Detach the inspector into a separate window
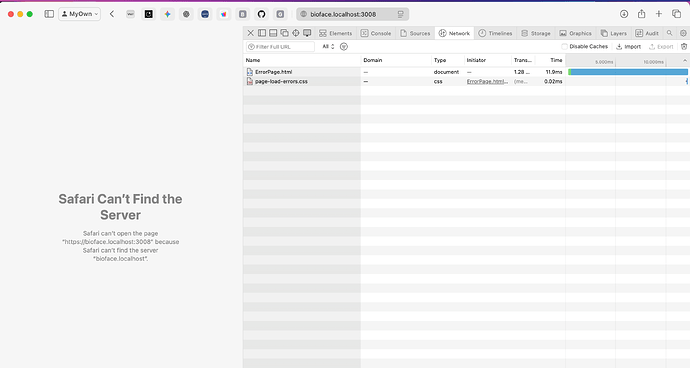This screenshot has height=368, width=690. pyautogui.click(x=285, y=33)
